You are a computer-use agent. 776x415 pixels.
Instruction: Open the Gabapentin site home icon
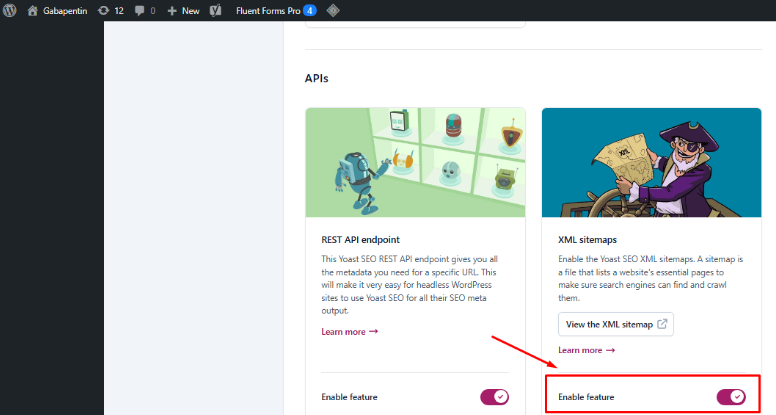point(32,10)
